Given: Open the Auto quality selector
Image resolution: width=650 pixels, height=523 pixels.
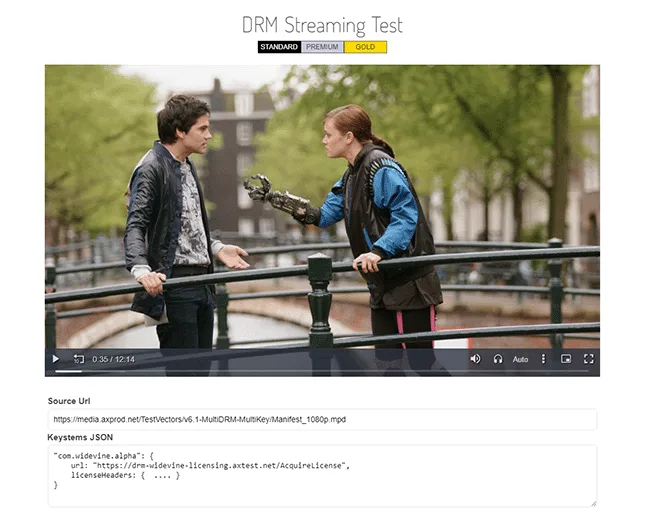Looking at the screenshot, I should tap(520, 358).
